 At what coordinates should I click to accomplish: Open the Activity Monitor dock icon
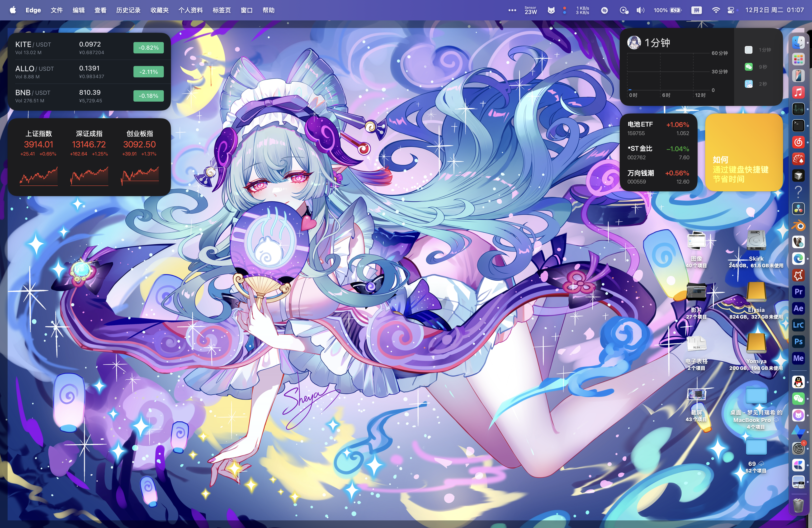tap(798, 109)
